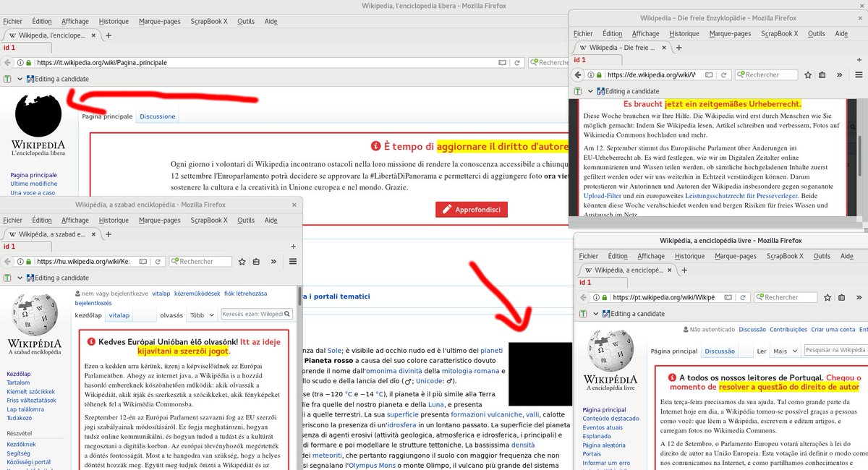The image size is (868, 470).
Task: Click the green T icon in the Hungarian window
Action: point(7,278)
